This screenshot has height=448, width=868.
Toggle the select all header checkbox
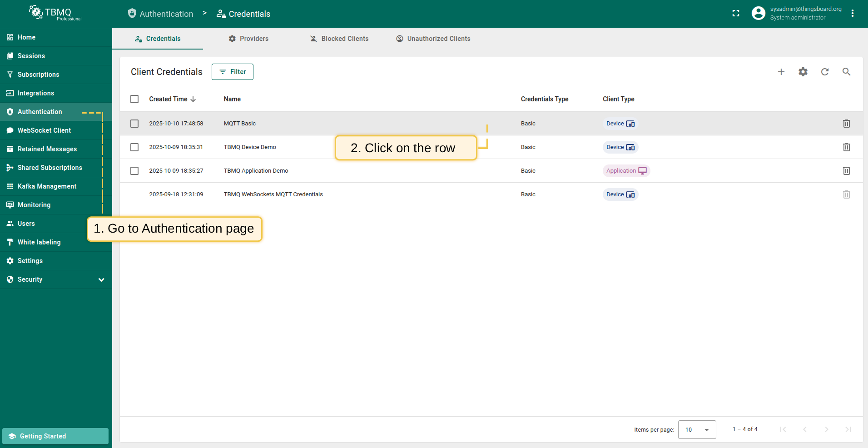pyautogui.click(x=134, y=99)
